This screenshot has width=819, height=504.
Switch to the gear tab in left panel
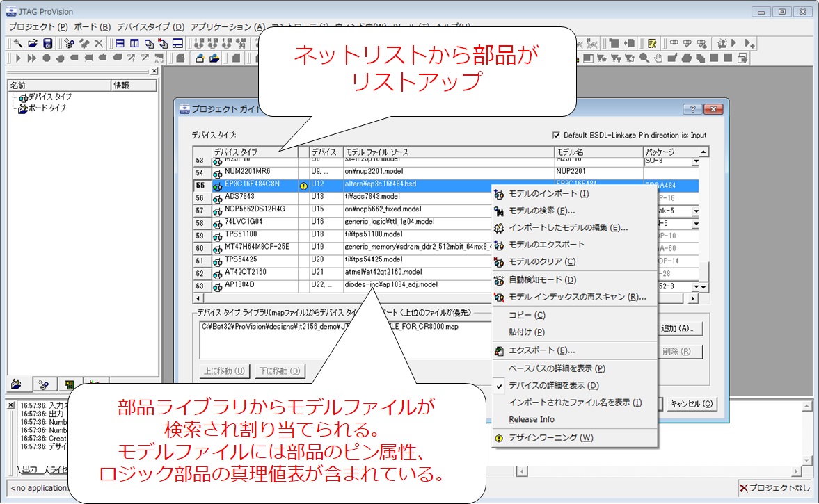pyautogui.click(x=44, y=384)
